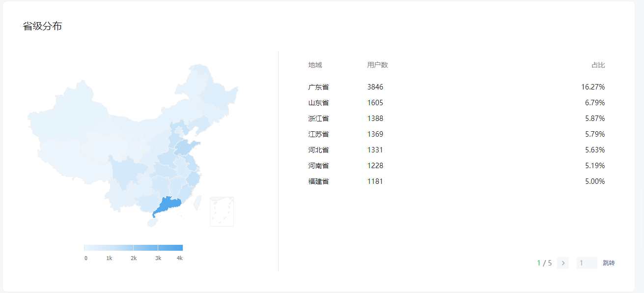
Task: Click the page number input field
Action: coord(587,263)
